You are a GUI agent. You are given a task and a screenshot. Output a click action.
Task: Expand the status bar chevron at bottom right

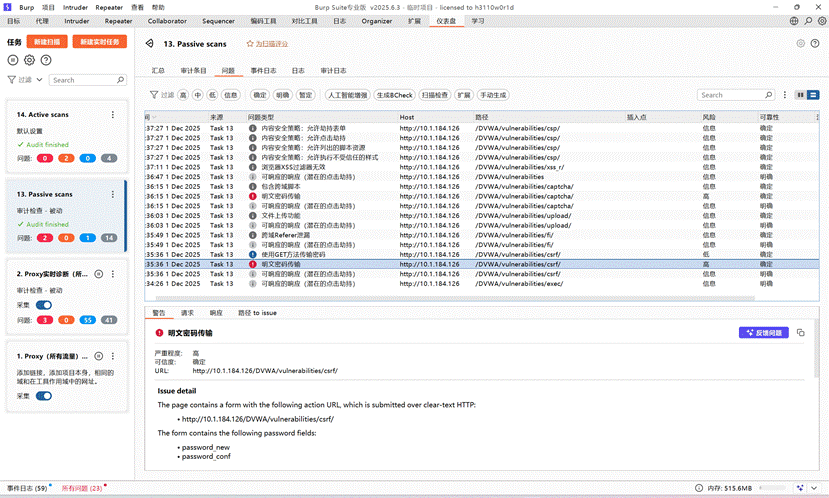(814, 488)
